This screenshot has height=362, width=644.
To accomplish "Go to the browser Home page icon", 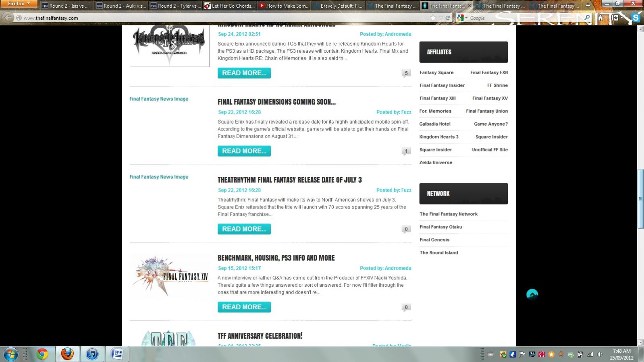I will [600, 18].
